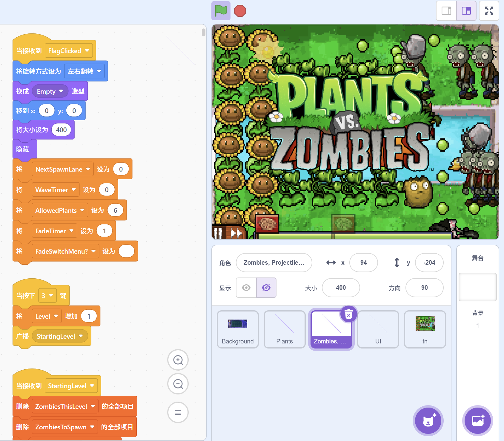Open the key 3 dropdown in 当按下 block
This screenshot has width=504, height=441.
[x=47, y=296]
